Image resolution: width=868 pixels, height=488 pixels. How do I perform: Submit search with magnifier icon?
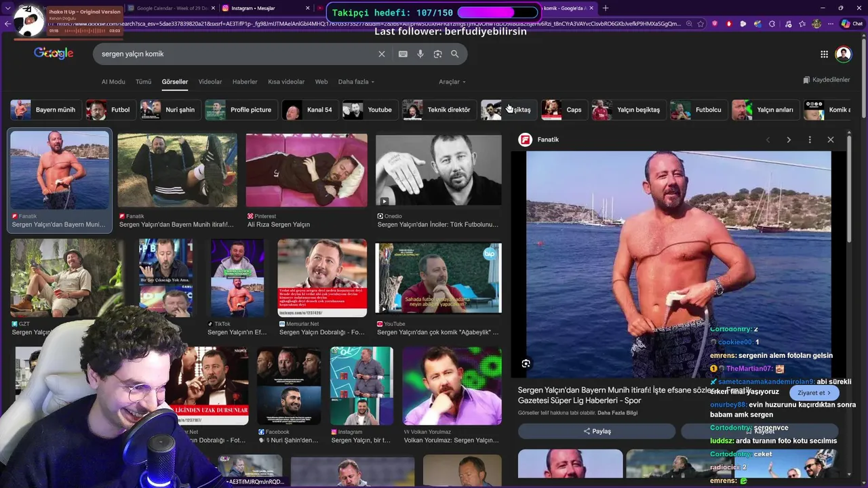[x=455, y=54]
